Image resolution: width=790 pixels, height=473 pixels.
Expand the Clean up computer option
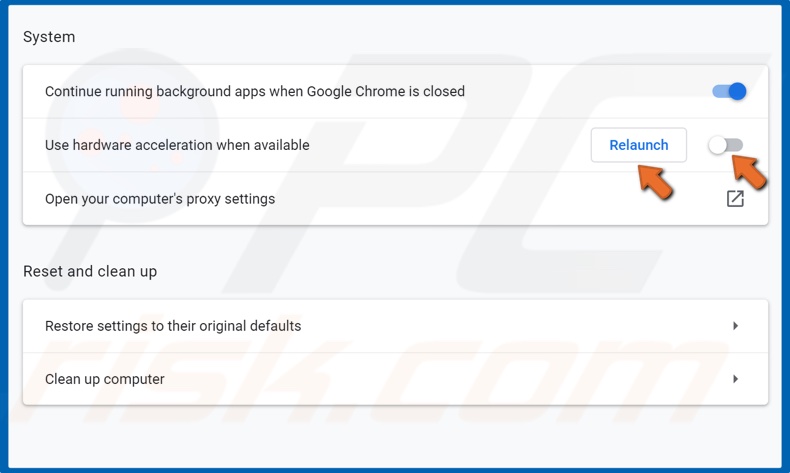pos(396,379)
